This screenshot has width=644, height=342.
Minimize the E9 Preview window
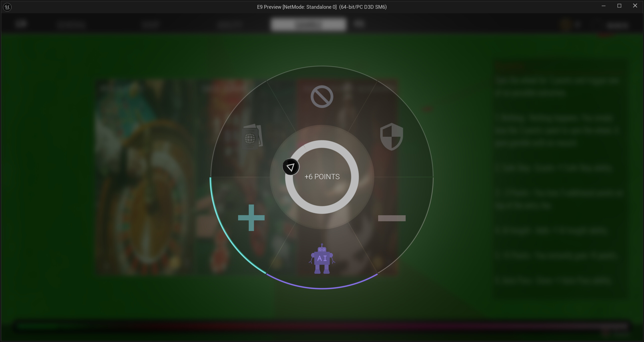[604, 5]
